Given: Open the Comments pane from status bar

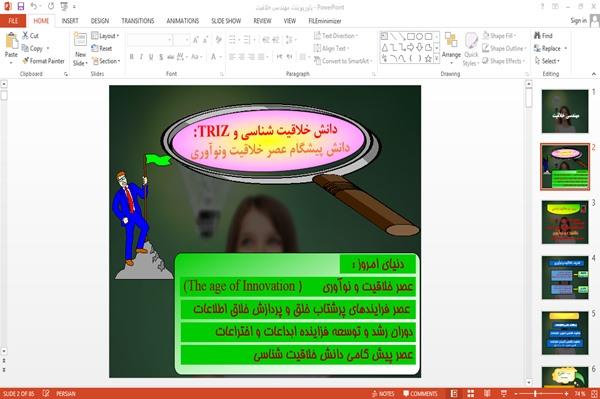Looking at the screenshot, I should point(420,394).
